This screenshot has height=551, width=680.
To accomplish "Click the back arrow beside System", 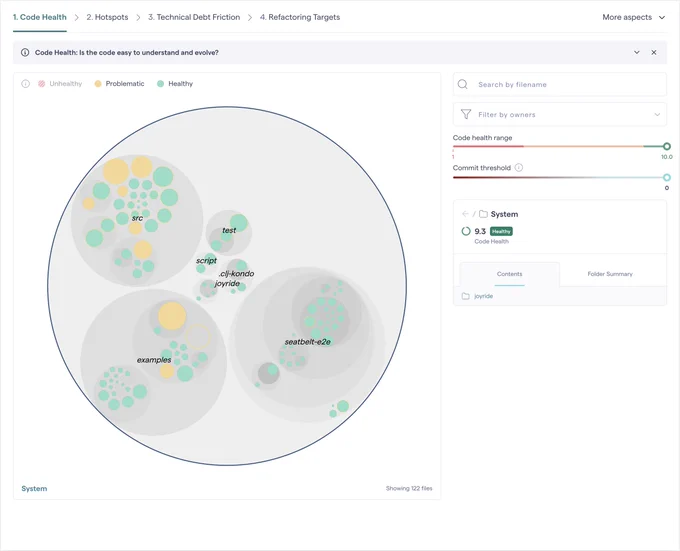I will (x=465, y=214).
